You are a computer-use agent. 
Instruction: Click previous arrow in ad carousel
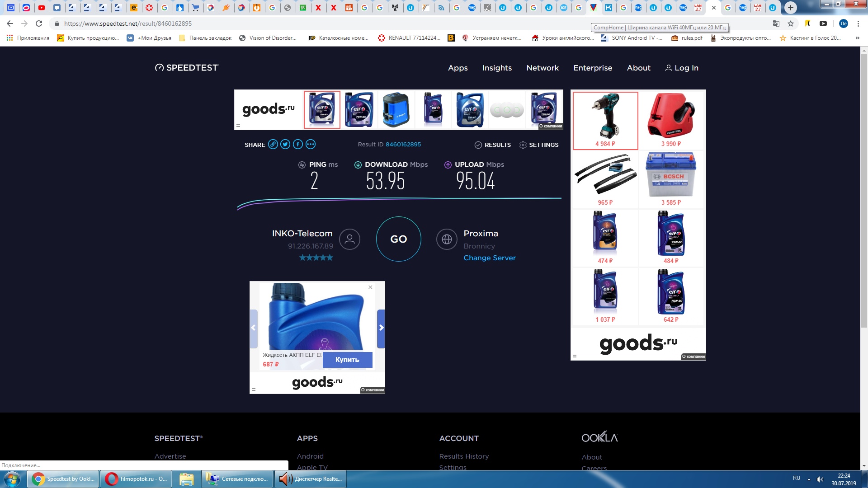254,328
